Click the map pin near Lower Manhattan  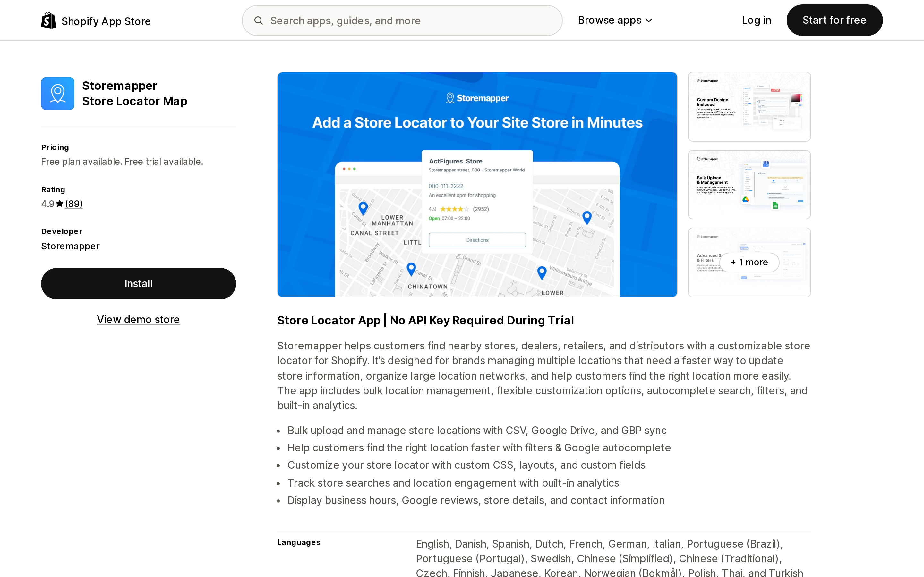pyautogui.click(x=363, y=208)
